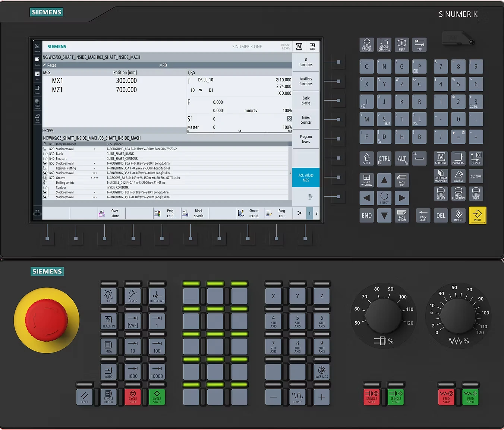Viewport: 504px width, 430px height.
Task: Activate JOG mode key
Action: [x=108, y=296]
